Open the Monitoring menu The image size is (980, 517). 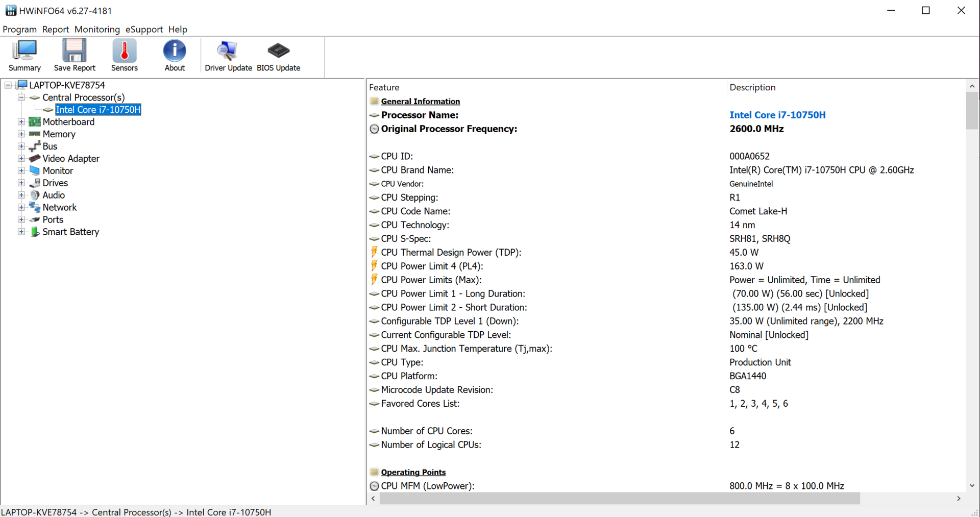click(x=97, y=29)
